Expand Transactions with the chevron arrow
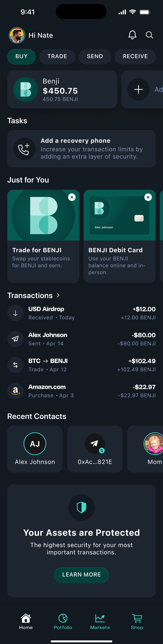 (x=58, y=295)
